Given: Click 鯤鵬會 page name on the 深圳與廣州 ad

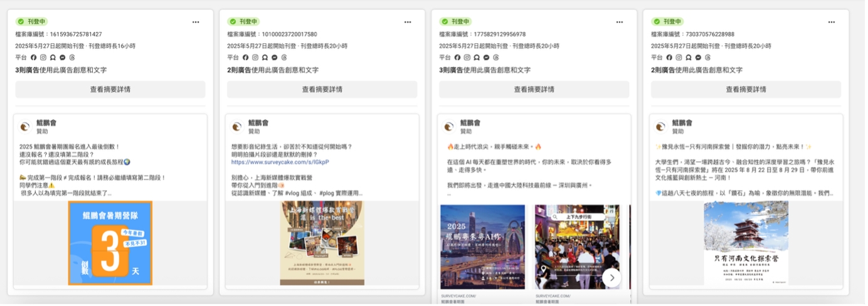Looking at the screenshot, I should point(470,123).
